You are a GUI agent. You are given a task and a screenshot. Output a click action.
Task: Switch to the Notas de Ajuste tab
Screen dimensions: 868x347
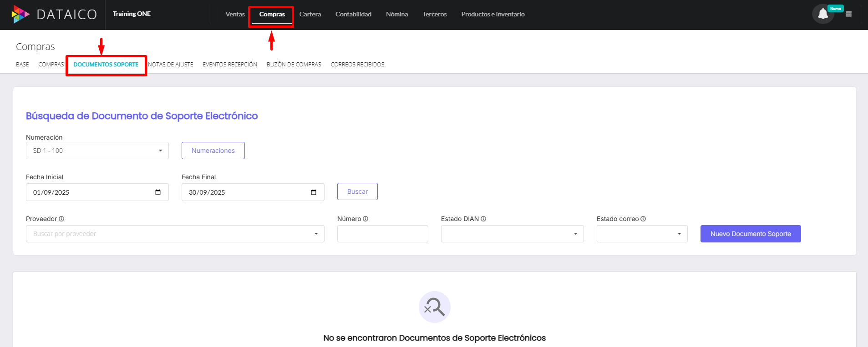click(171, 65)
